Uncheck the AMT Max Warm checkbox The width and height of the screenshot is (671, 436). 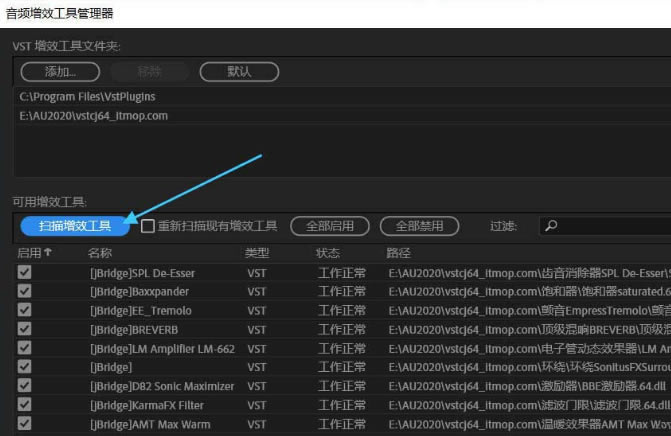24,424
